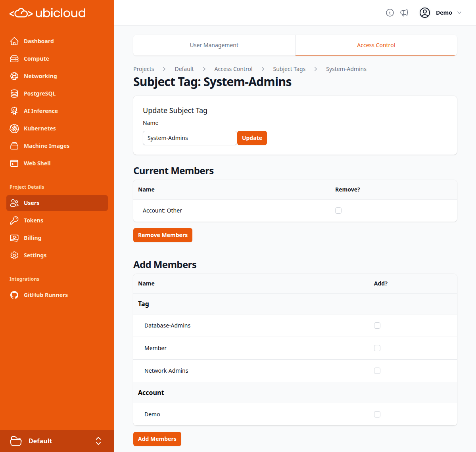Expand the project switcher up-down arrows
Viewport: 476px width, 452px height.
(98, 441)
